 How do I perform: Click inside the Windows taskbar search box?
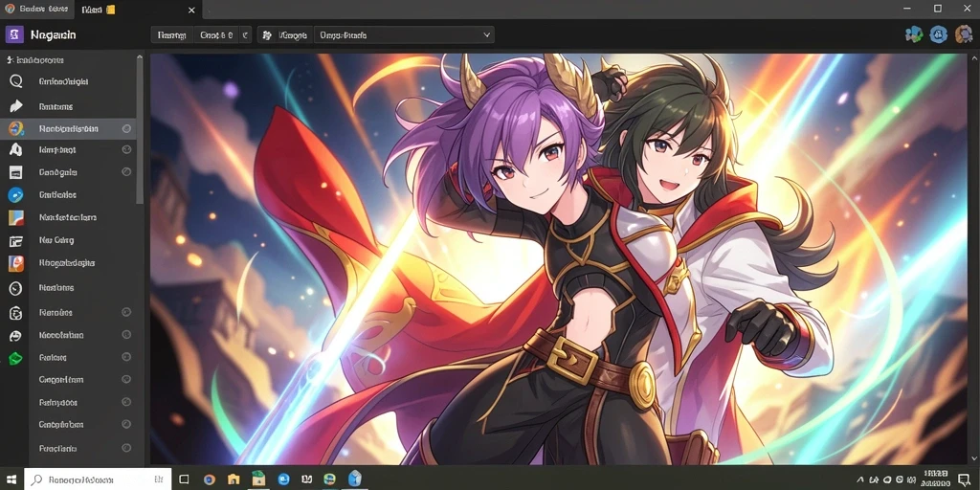(98, 479)
